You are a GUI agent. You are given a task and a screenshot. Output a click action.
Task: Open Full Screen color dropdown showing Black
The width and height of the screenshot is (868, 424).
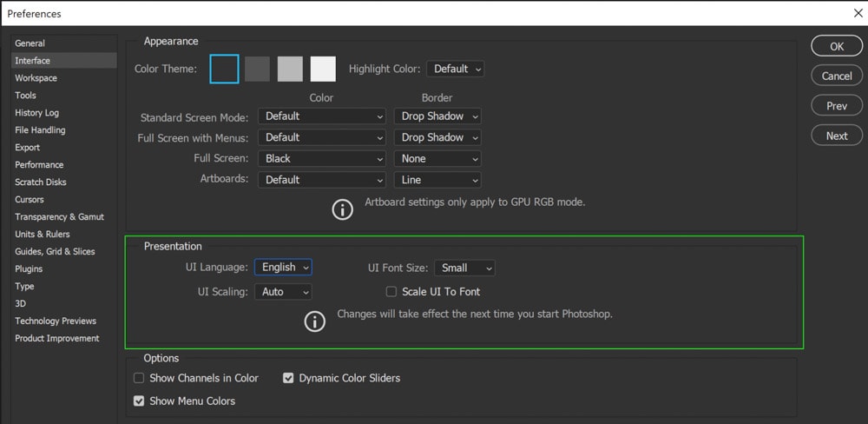[322, 158]
